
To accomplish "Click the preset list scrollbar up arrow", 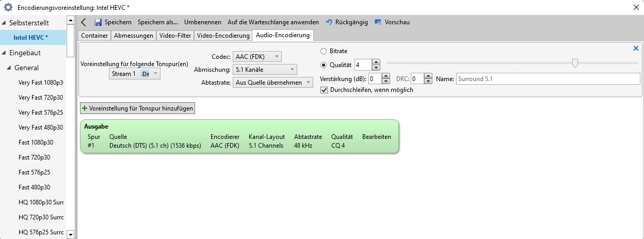I will [71, 20].
